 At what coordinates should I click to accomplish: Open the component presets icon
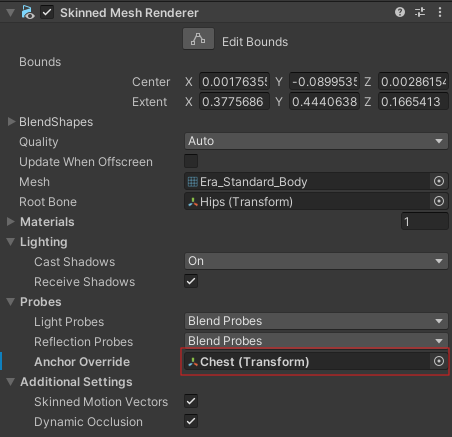click(x=420, y=13)
